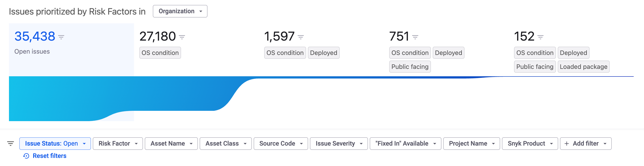Select the 27,180 issues count
Image resolution: width=644 pixels, height=166 pixels.
[158, 36]
